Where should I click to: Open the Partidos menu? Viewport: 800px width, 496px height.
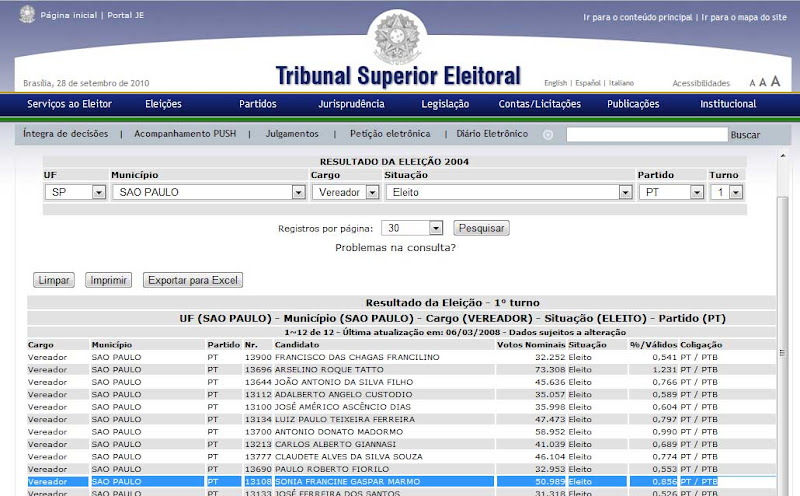(x=258, y=104)
